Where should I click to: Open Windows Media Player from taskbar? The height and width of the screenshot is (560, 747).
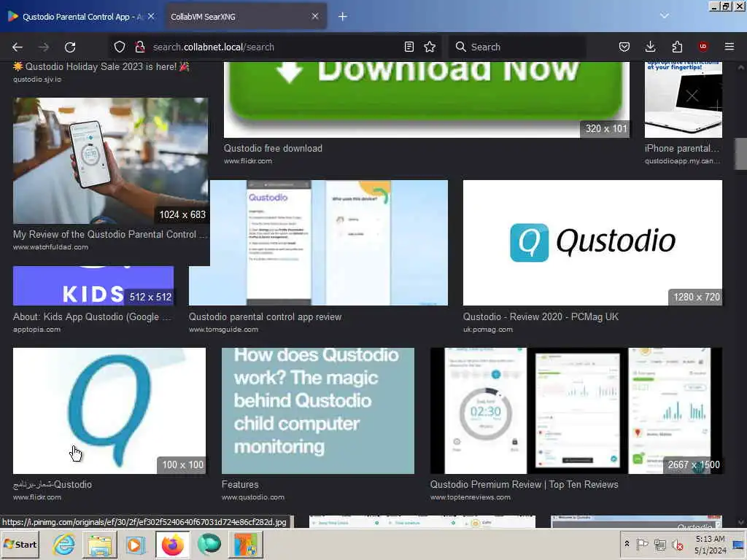point(135,544)
